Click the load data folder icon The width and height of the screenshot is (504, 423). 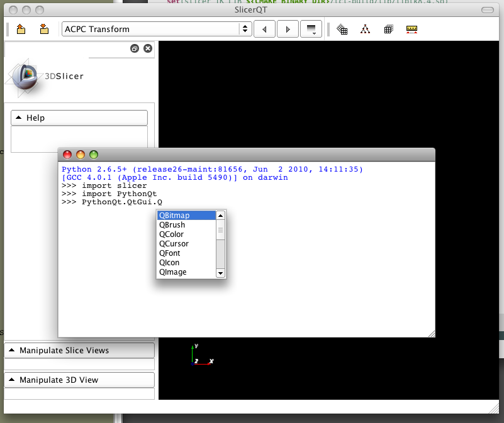(x=21, y=29)
